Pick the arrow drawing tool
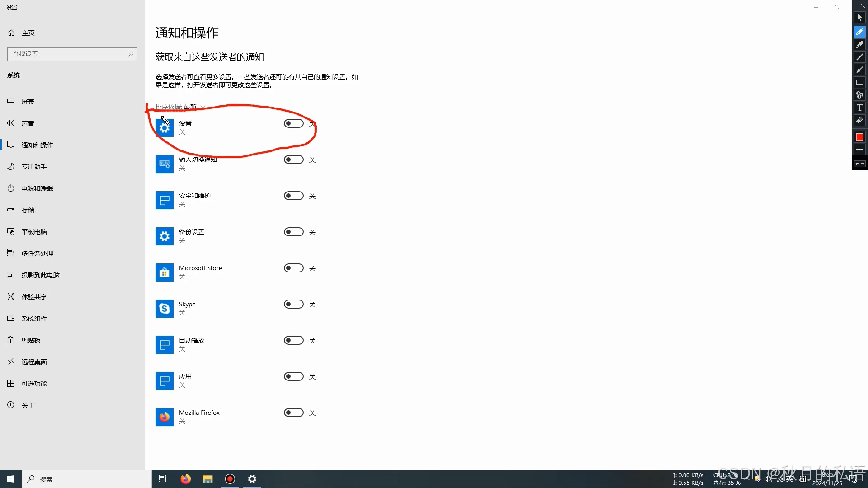Screen dimensions: 868x488 click(859, 70)
